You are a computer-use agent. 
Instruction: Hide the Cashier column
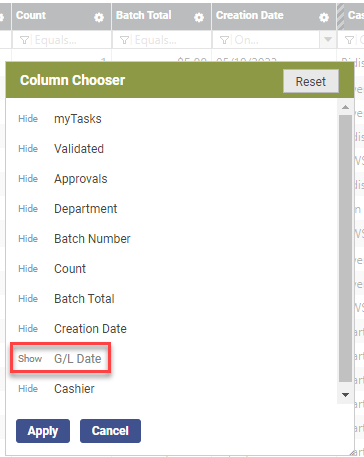pos(28,389)
